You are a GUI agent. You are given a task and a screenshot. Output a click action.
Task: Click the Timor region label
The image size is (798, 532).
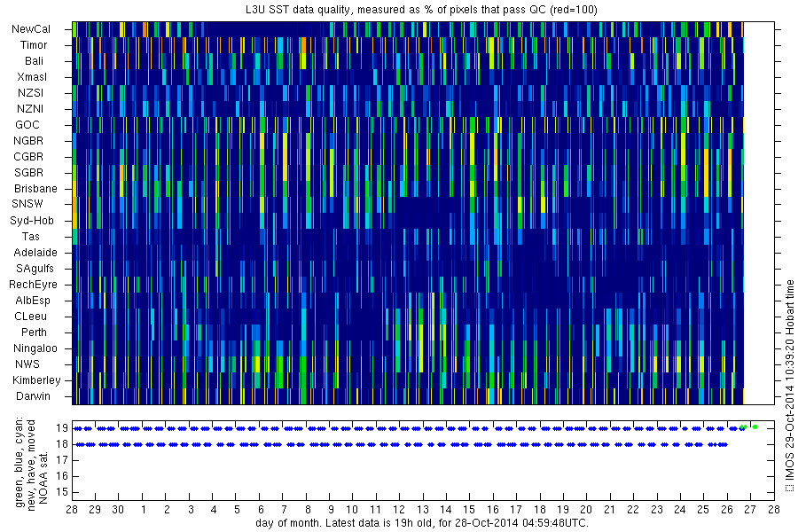(34, 45)
